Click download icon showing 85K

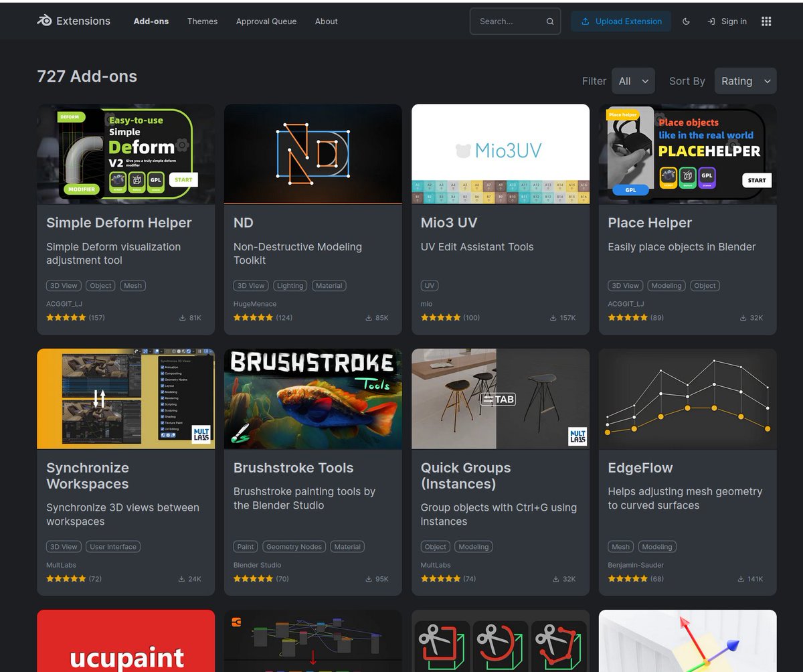click(x=369, y=318)
